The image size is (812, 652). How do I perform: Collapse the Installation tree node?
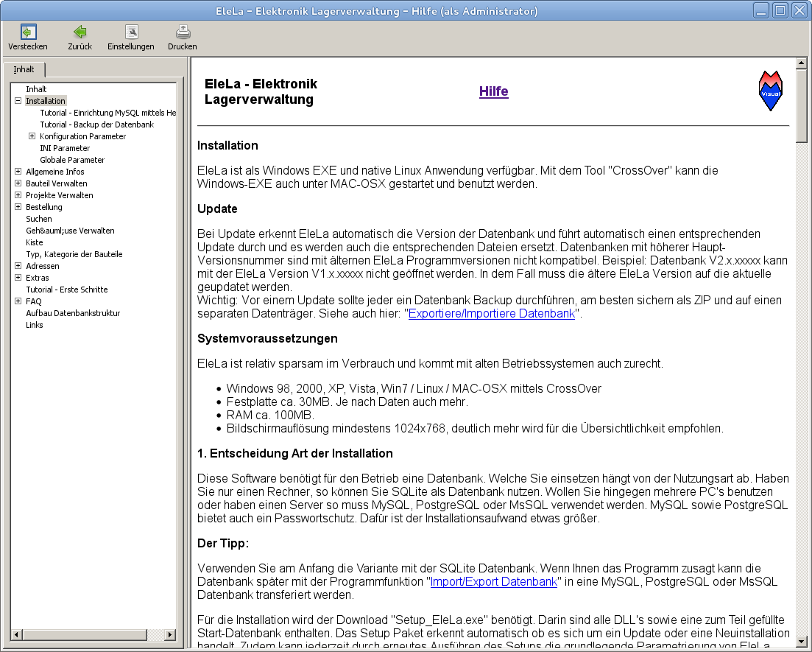click(18, 100)
